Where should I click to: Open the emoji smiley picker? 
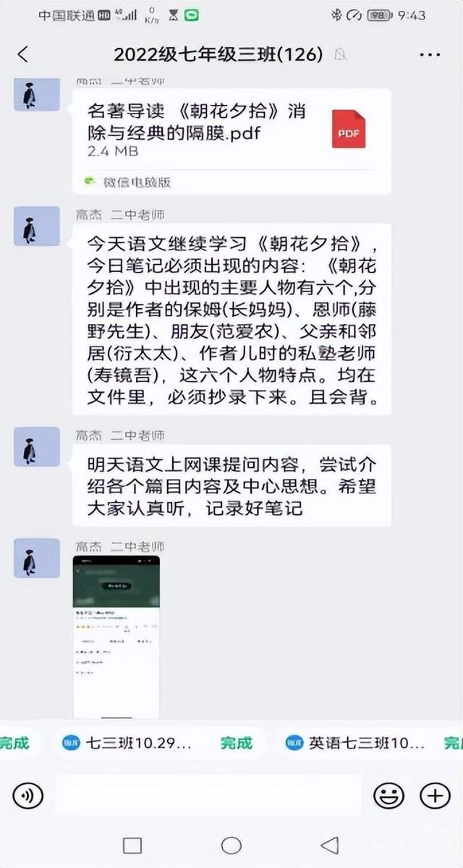pyautogui.click(x=388, y=796)
